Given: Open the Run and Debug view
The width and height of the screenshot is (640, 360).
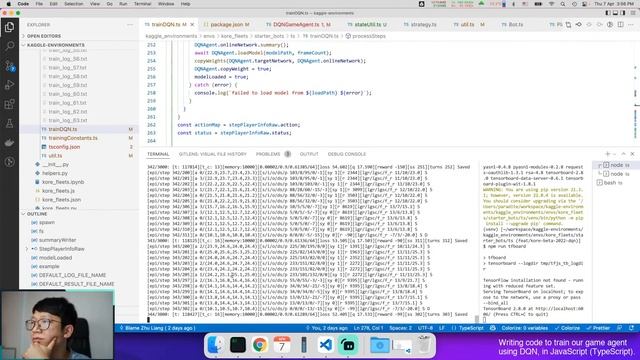Looking at the screenshot, I should coord(9,84).
